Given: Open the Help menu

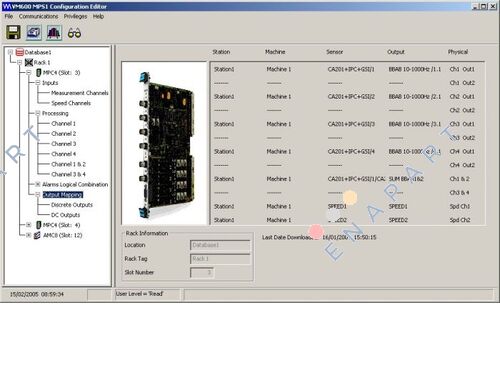Looking at the screenshot, I should tap(98, 16).
